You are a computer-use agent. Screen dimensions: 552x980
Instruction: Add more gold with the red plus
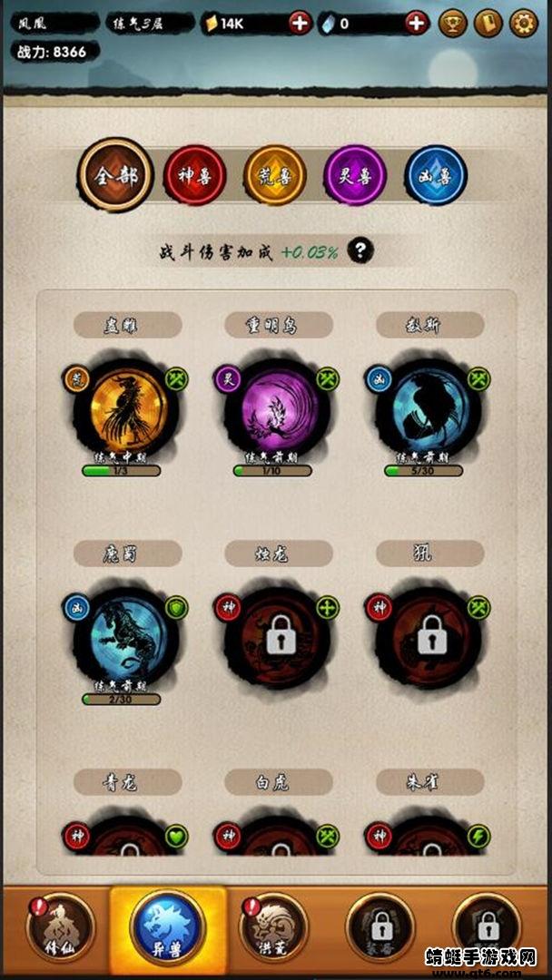[x=301, y=24]
